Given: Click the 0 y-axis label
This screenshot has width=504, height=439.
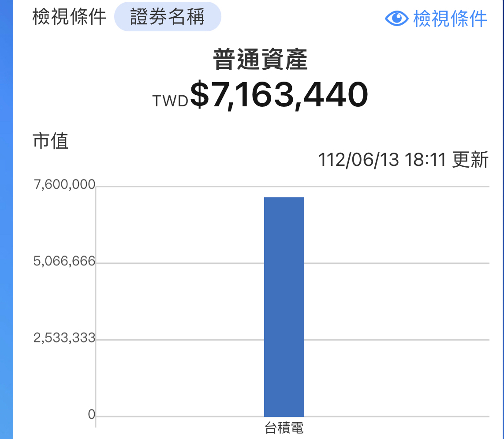Looking at the screenshot, I should (91, 414).
